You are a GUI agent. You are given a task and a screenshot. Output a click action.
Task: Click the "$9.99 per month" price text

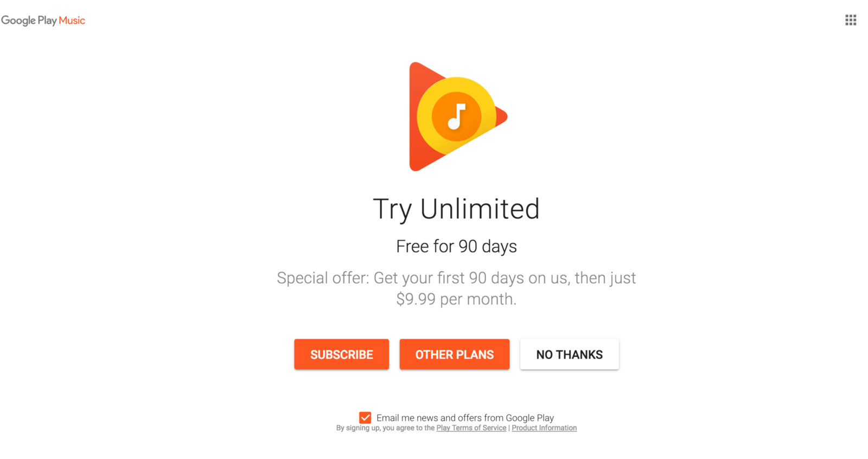pos(456,299)
